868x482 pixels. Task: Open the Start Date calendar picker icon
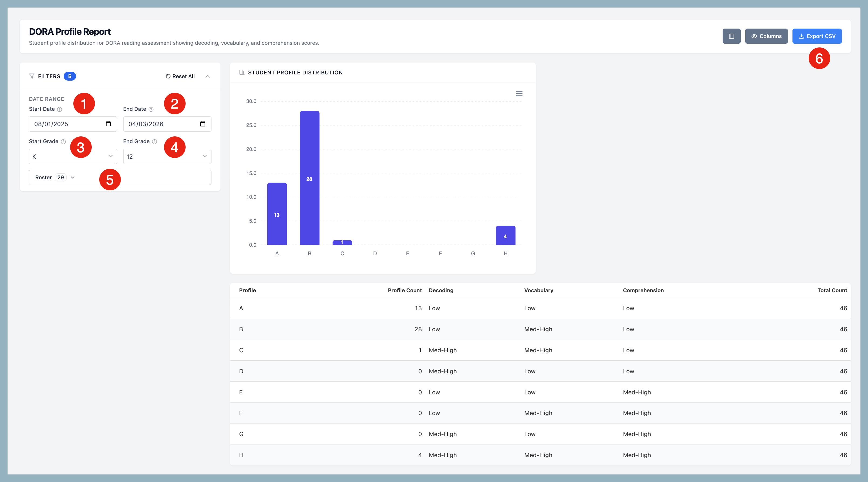(108, 124)
